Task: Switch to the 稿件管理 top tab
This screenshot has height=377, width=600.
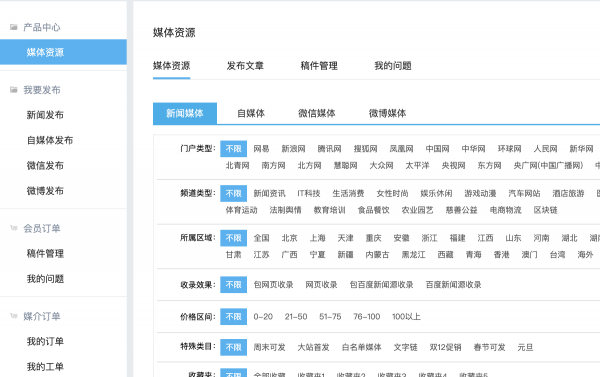Action: click(x=319, y=66)
